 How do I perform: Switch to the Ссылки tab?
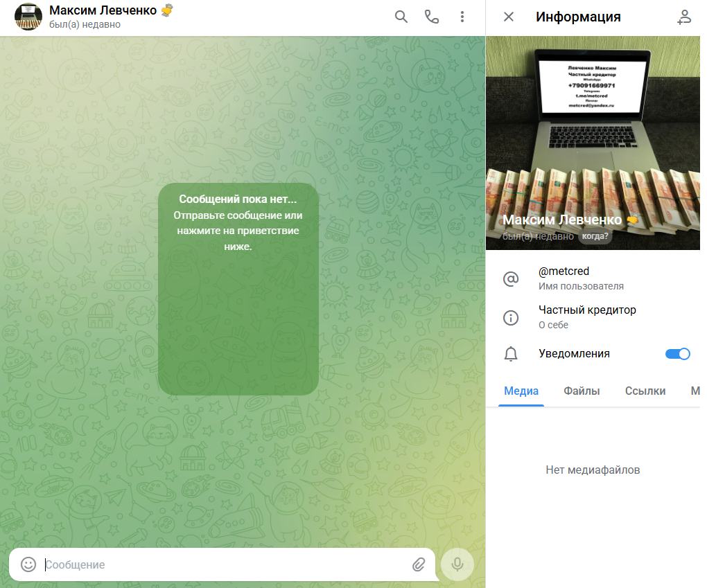[645, 391]
